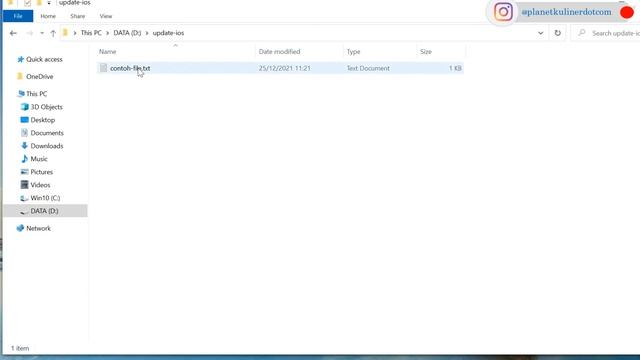Image resolution: width=640 pixels, height=360 pixels.
Task: Open the Win10 (C:) drive
Action: pos(45,198)
